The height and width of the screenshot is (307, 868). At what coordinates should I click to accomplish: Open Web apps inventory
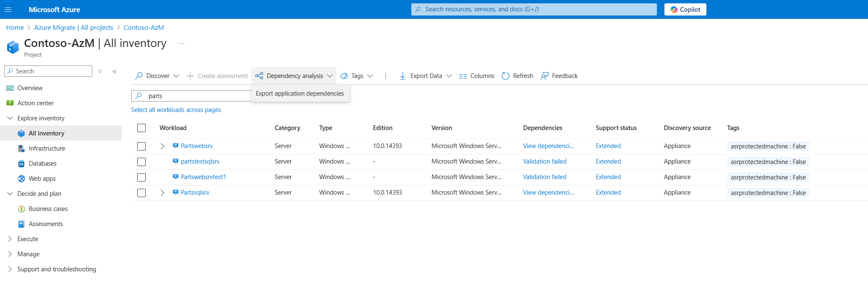tap(42, 179)
